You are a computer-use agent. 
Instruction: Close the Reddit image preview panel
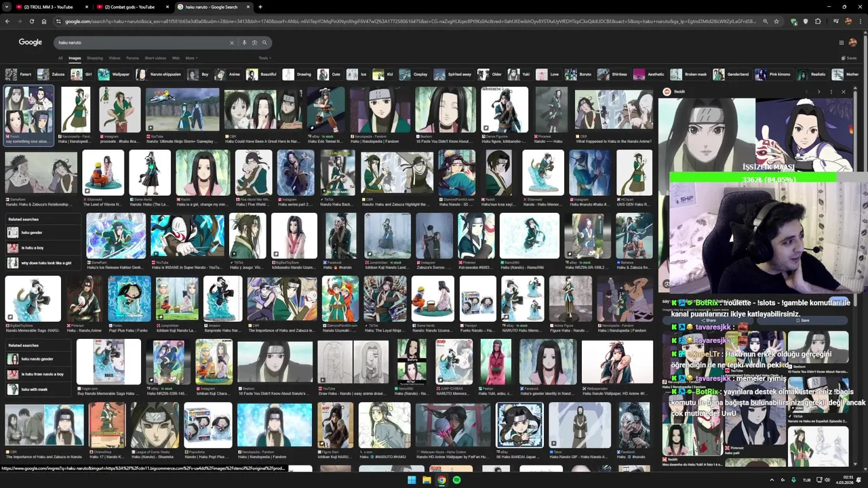pos(844,91)
